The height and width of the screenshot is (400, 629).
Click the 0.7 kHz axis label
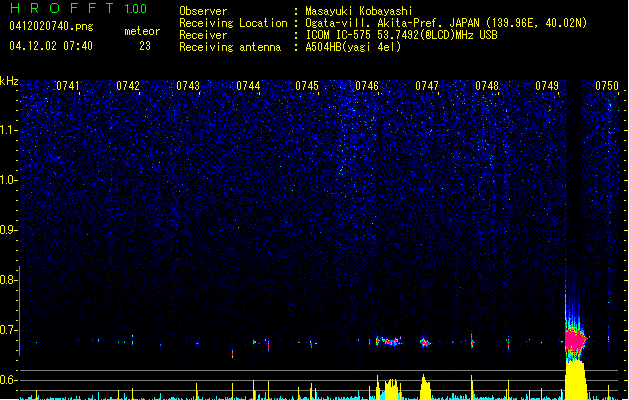[x=8, y=330]
